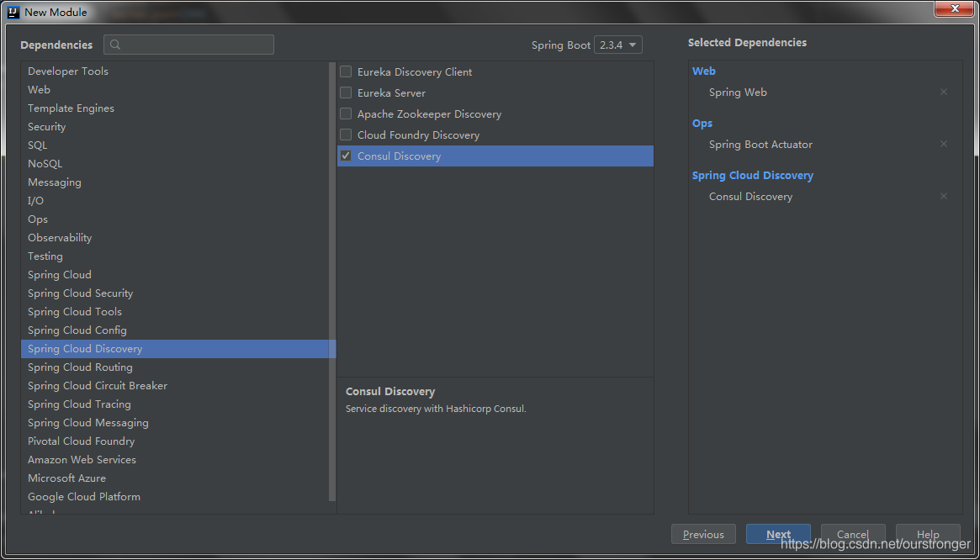Click Ops group in Selected Dependencies

click(x=702, y=123)
